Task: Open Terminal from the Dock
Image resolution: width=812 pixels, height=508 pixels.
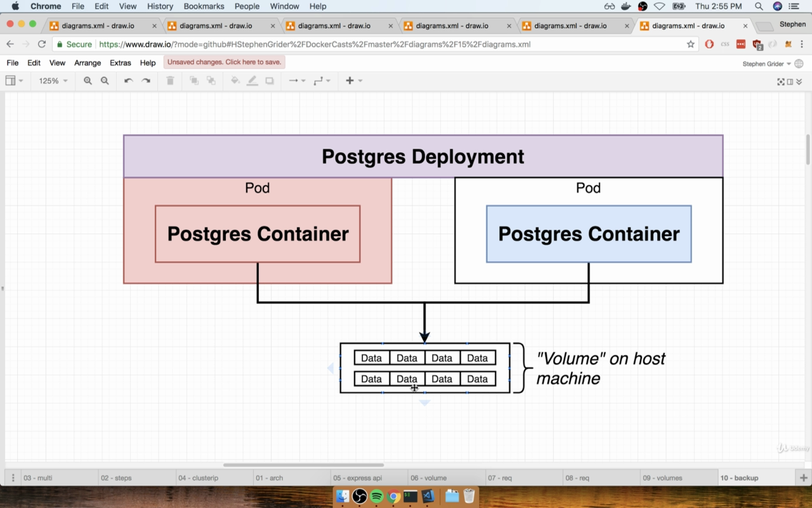Action: click(x=410, y=496)
